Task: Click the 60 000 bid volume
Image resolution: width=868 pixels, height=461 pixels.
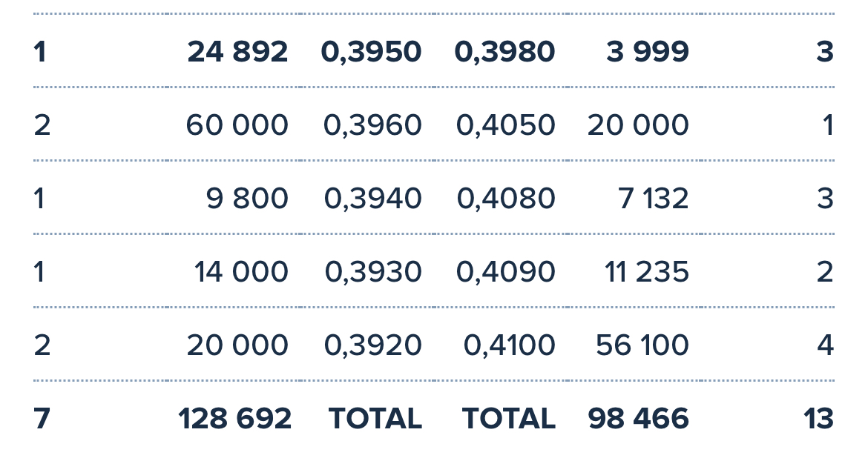Action: [237, 125]
